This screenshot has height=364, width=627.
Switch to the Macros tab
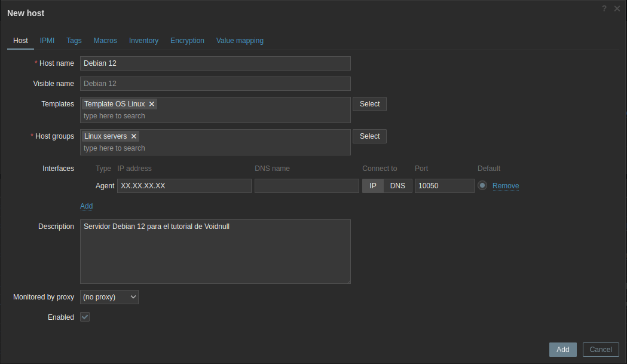coord(105,41)
